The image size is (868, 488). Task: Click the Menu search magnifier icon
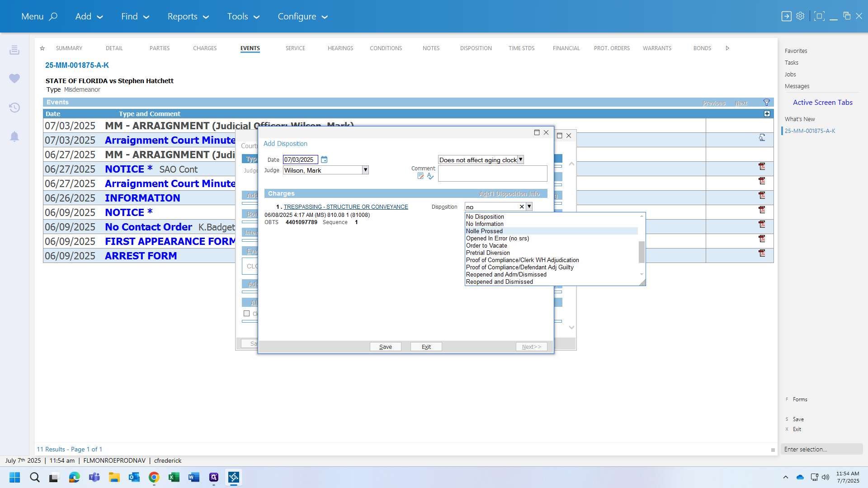pos(53,16)
